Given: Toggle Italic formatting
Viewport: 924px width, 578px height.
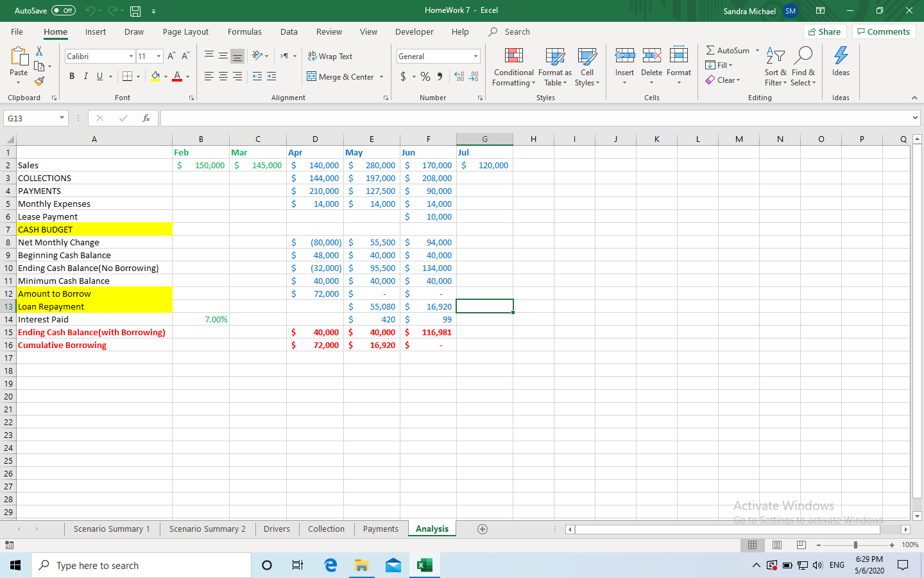Looking at the screenshot, I should pyautogui.click(x=85, y=76).
